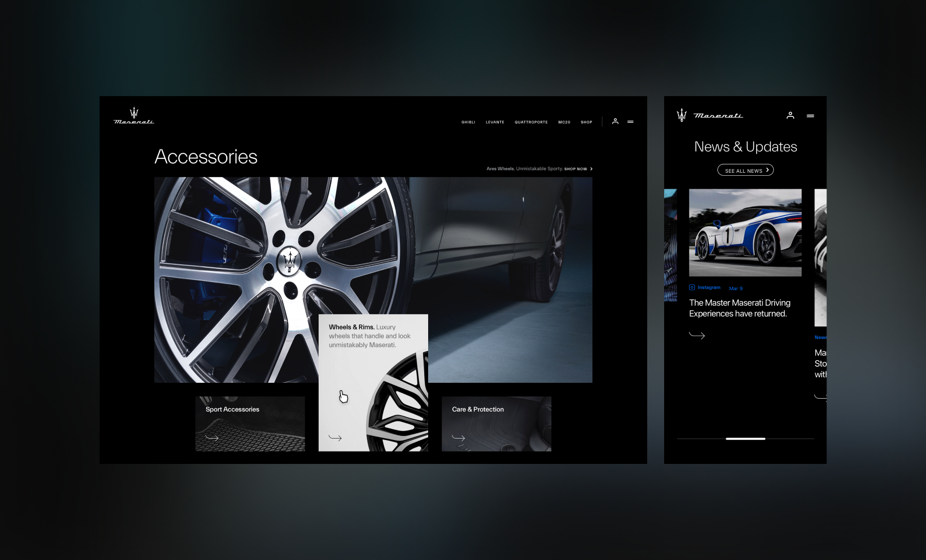Screen dimensions: 926x560
Task: Click the SHOP NOW link for Ares Wheels
Action: [576, 169]
